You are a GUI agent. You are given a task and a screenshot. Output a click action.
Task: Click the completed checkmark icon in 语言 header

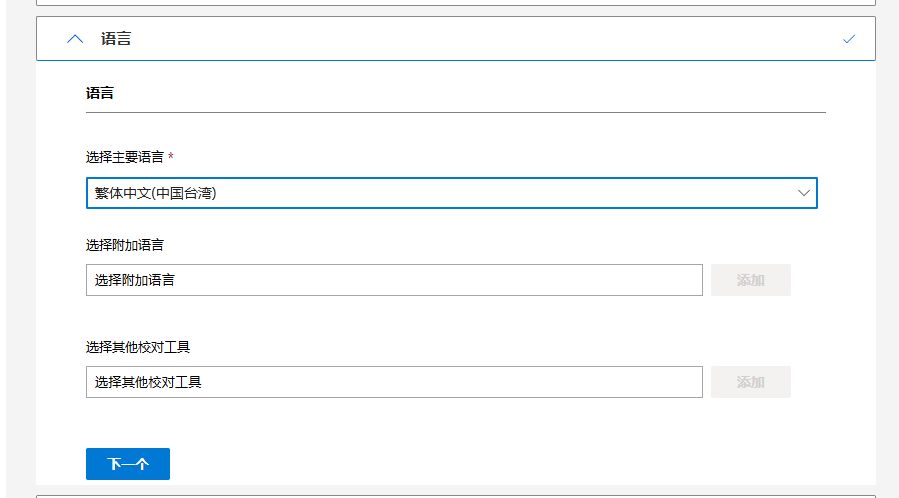849,39
